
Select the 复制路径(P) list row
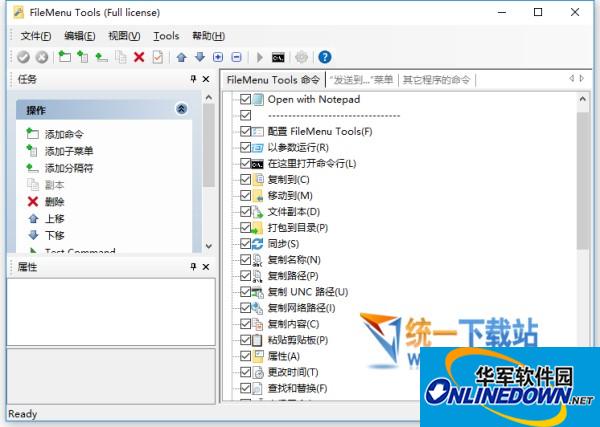coord(293,276)
